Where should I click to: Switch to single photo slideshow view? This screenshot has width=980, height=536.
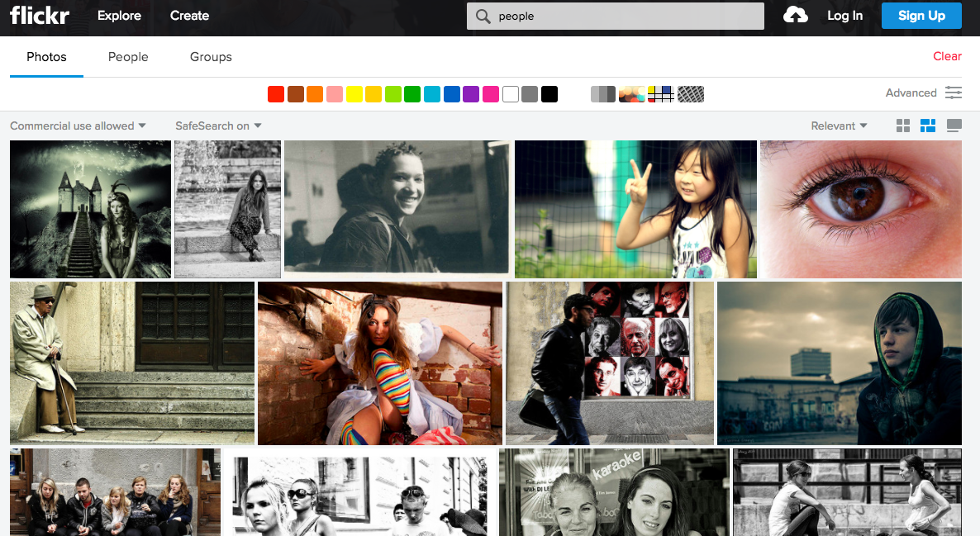point(954,126)
